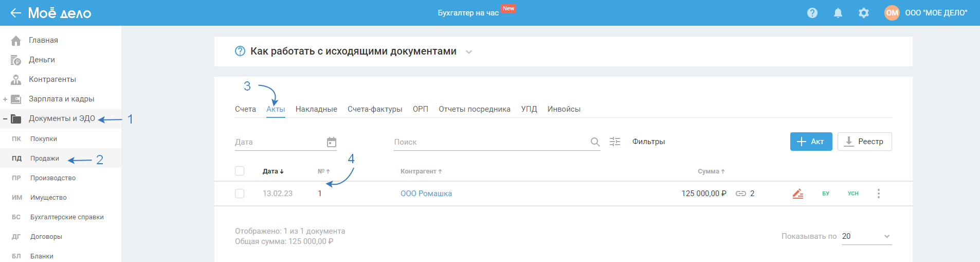Expand 'Как работать с исходящими документами' chevron
The height and width of the screenshot is (262, 980).
tap(469, 52)
